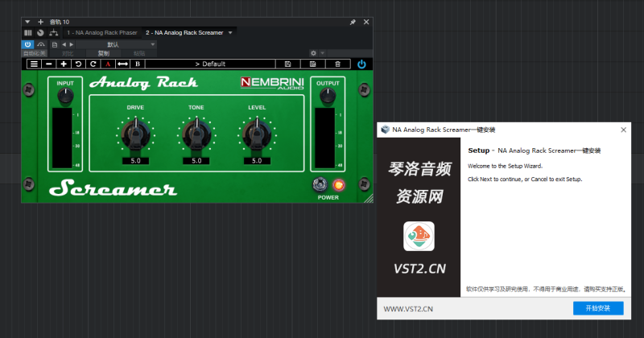Click the 粘贴 paste button
This screenshot has height=338, width=644.
(x=139, y=53)
